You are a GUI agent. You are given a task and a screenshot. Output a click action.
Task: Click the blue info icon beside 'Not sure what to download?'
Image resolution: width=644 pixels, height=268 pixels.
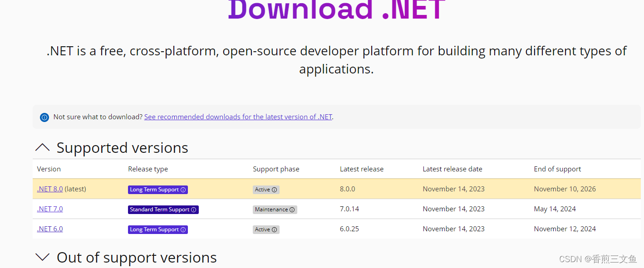(x=44, y=117)
